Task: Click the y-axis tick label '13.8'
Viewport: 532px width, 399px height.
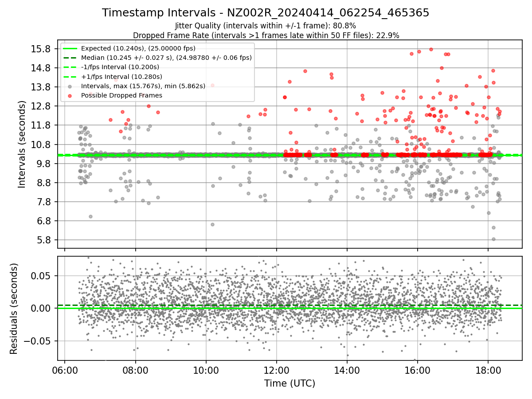Action: [41, 87]
